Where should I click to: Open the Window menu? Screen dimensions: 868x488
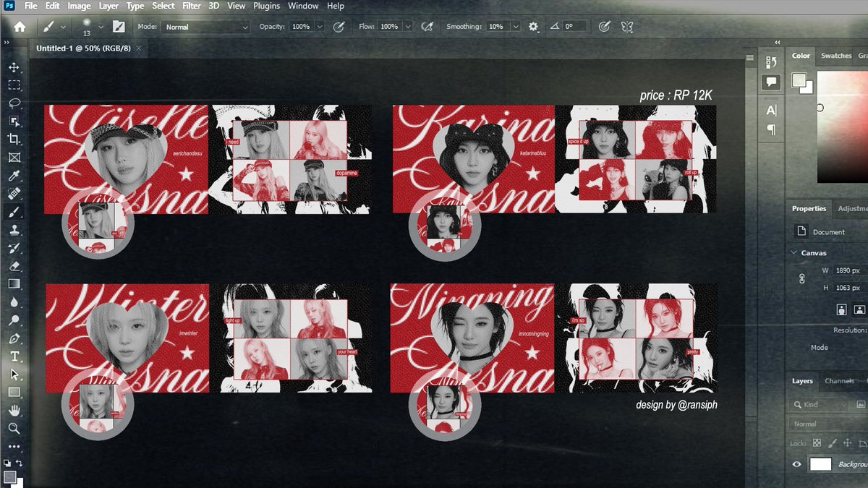click(x=303, y=6)
